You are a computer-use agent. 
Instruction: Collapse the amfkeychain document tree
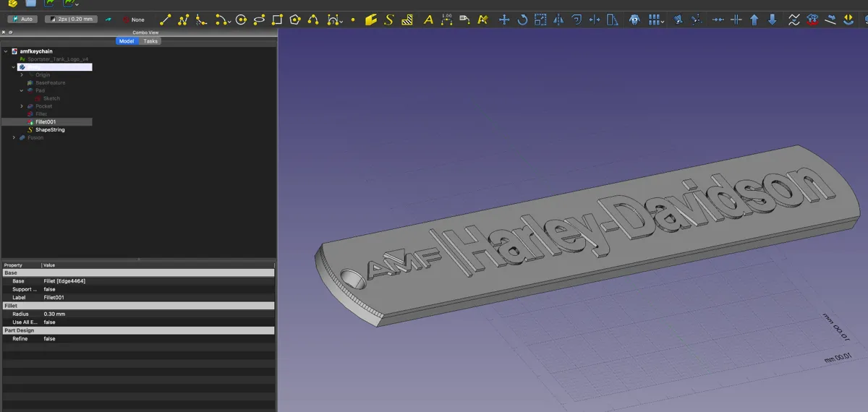pos(6,51)
